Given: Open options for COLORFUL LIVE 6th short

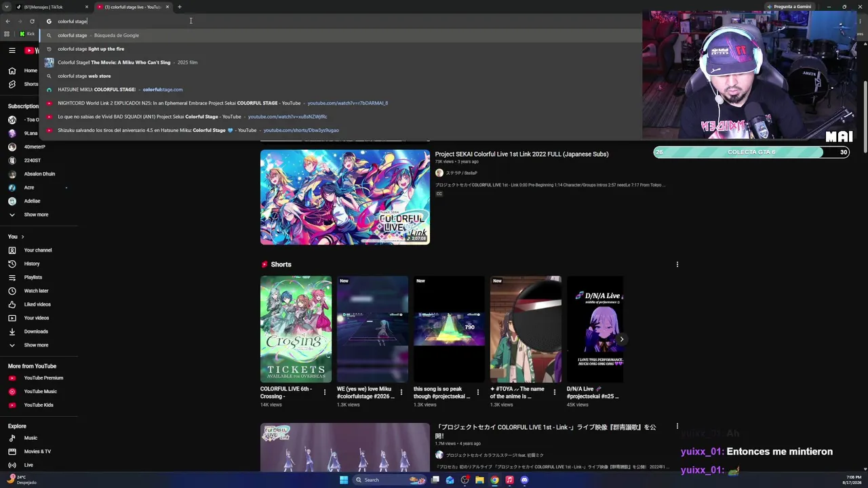Looking at the screenshot, I should tap(324, 392).
